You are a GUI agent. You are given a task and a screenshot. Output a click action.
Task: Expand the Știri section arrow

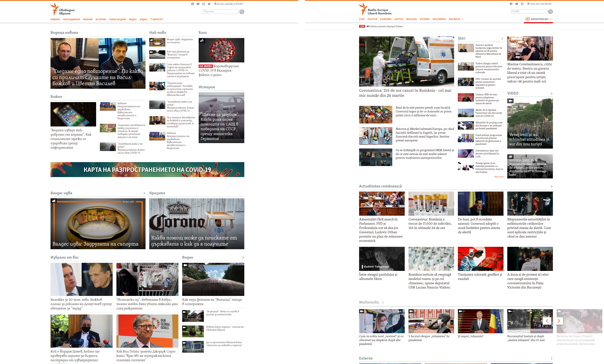(x=502, y=39)
